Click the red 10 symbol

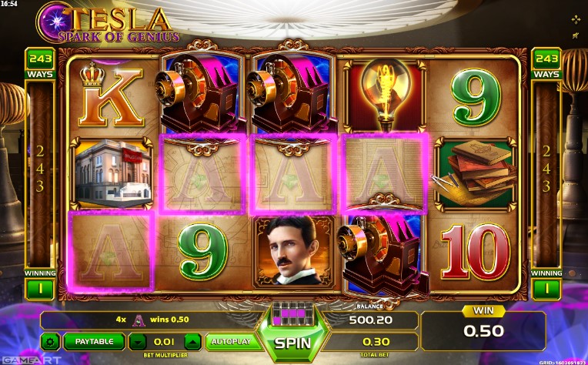click(x=476, y=251)
